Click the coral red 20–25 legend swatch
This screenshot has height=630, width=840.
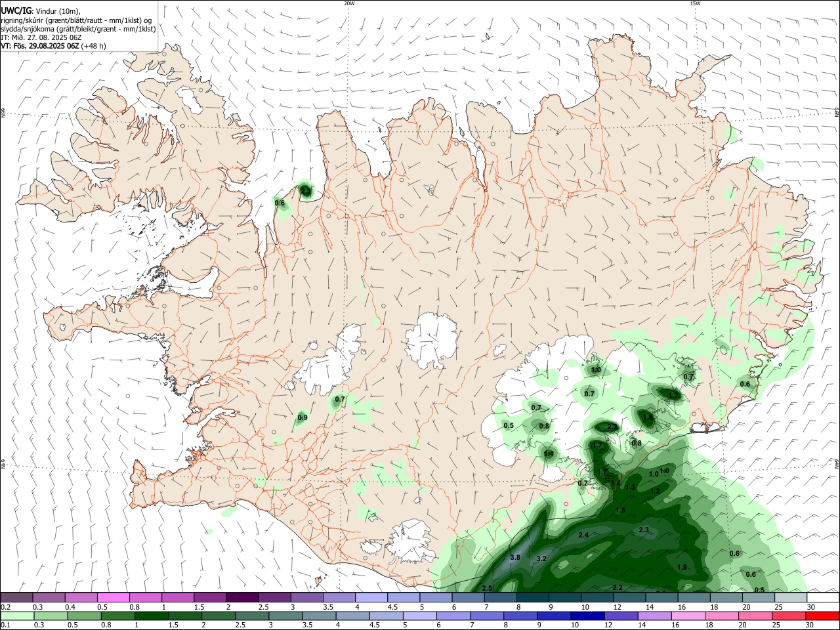[x=789, y=616]
